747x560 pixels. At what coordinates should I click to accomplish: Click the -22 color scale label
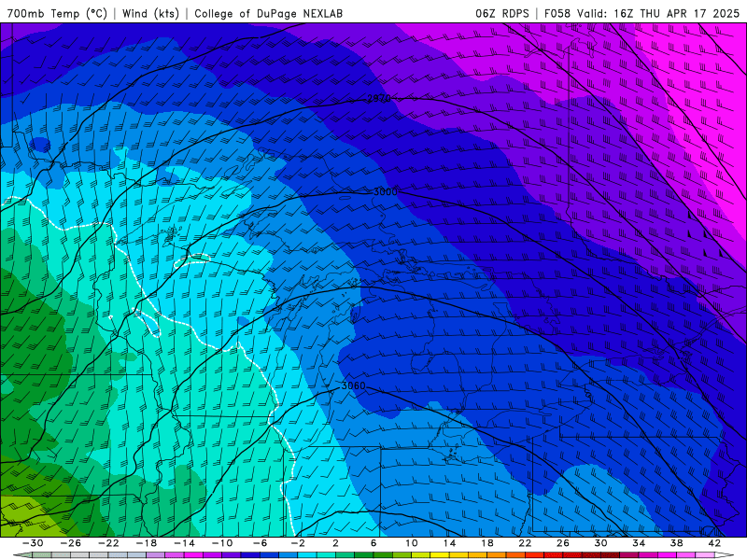(108, 543)
